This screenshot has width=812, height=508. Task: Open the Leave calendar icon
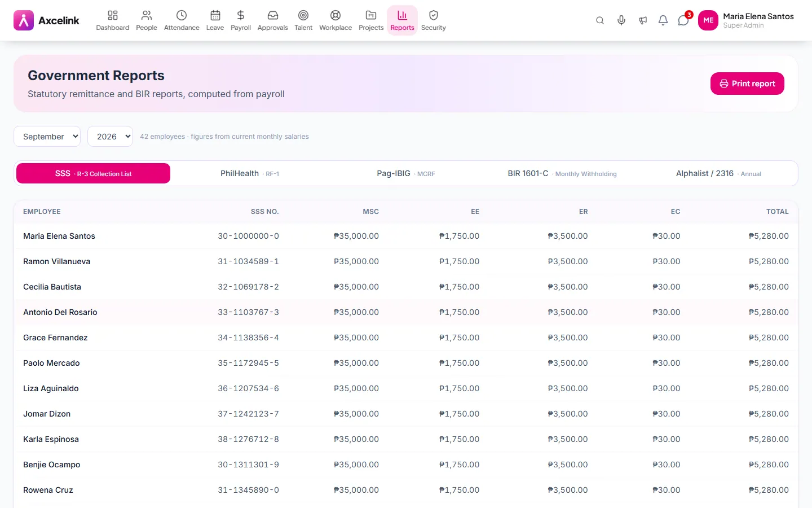(215, 15)
